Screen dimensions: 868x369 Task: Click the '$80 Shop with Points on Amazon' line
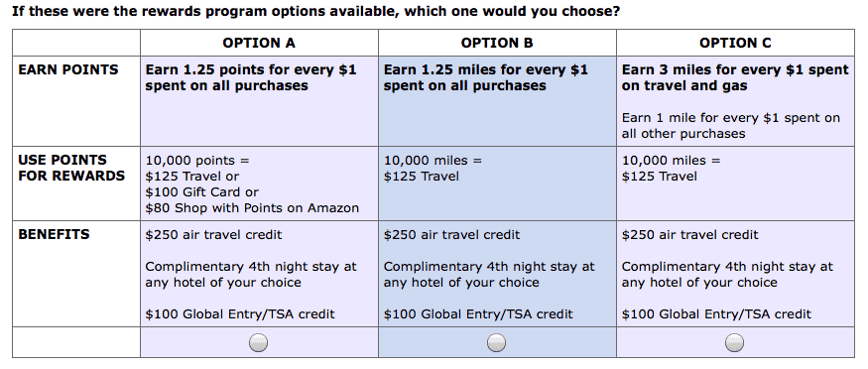[252, 208]
